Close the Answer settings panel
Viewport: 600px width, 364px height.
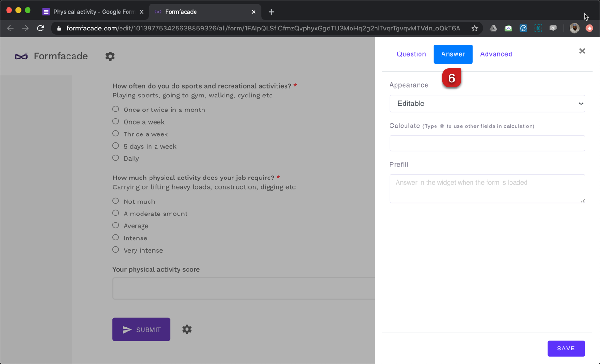point(582,51)
